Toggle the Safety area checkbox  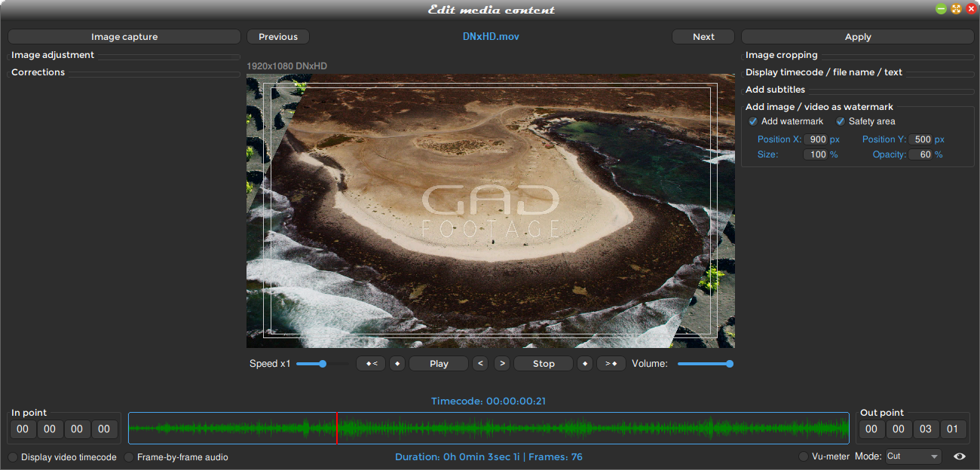click(x=840, y=121)
